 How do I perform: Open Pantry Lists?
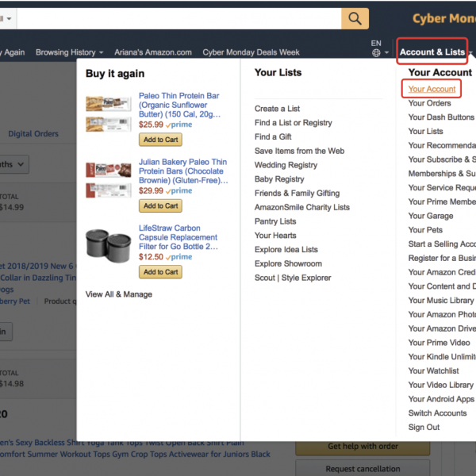pos(275,221)
